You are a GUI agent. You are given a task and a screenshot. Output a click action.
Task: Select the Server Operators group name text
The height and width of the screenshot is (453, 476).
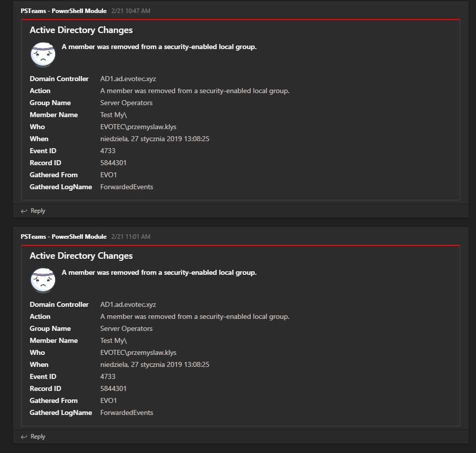click(126, 103)
